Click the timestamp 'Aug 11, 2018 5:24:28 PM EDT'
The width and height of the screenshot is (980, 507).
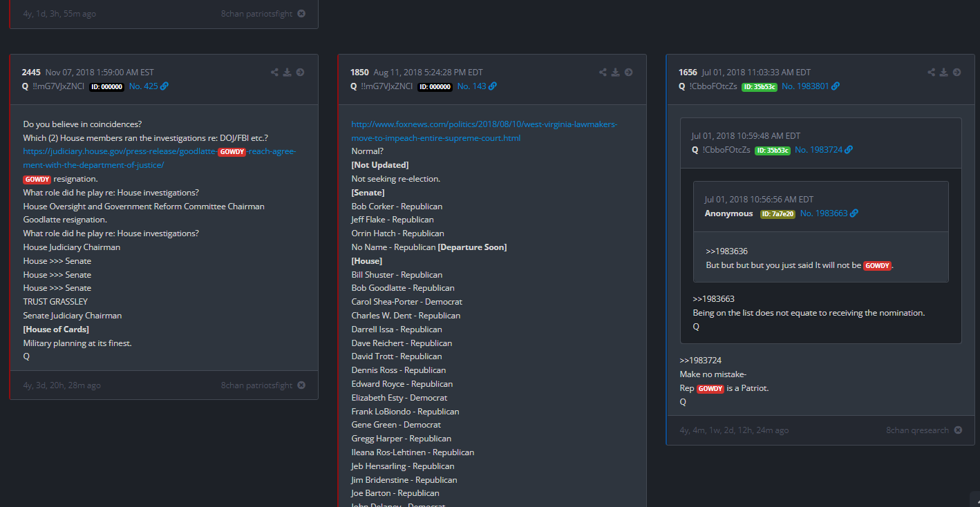[x=428, y=73]
